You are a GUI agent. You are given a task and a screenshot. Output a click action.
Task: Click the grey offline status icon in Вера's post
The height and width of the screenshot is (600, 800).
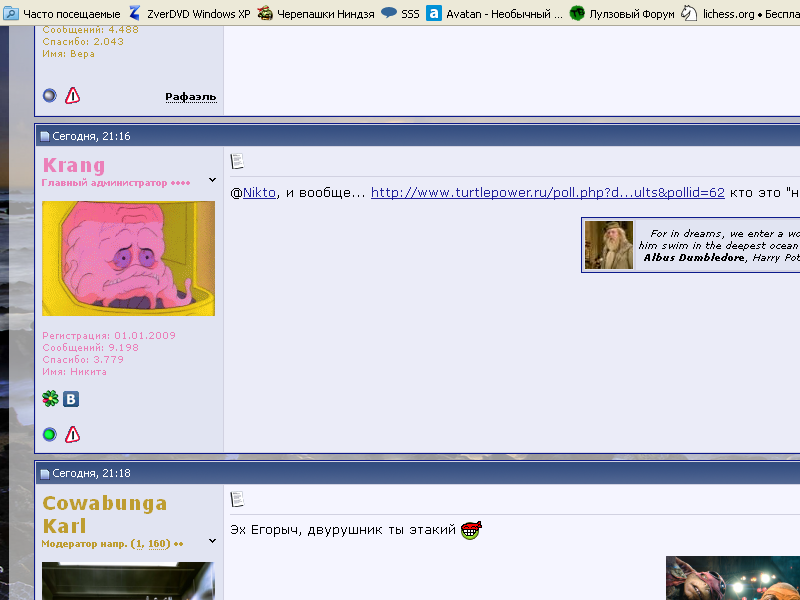tap(49, 95)
